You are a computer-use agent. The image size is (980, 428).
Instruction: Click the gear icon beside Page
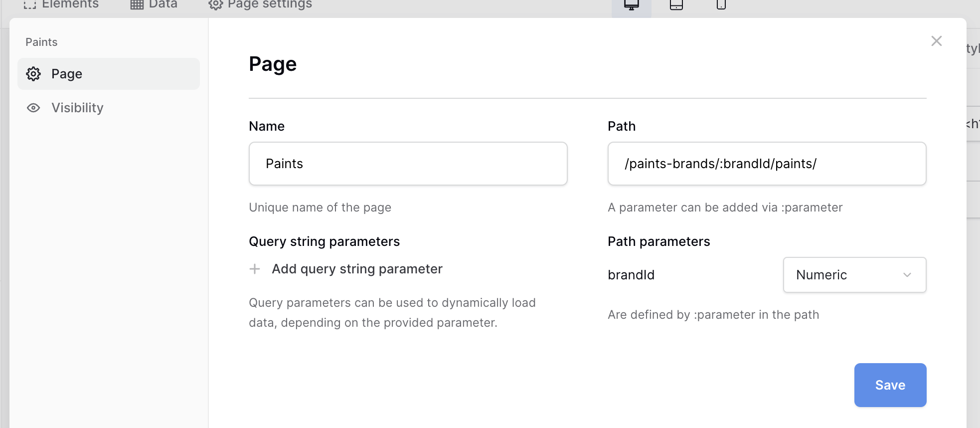[33, 74]
